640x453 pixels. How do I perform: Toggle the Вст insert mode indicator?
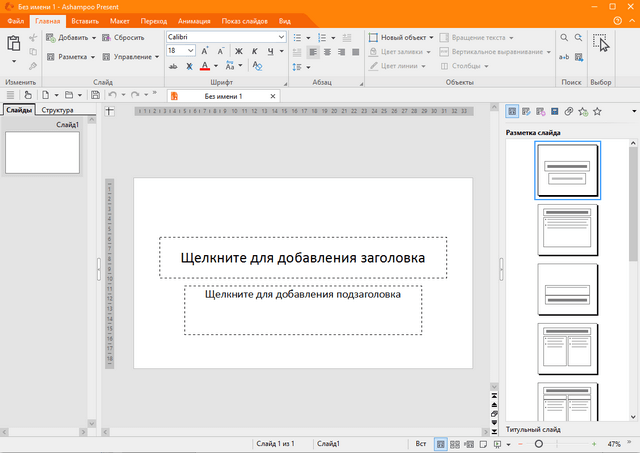[421, 443]
